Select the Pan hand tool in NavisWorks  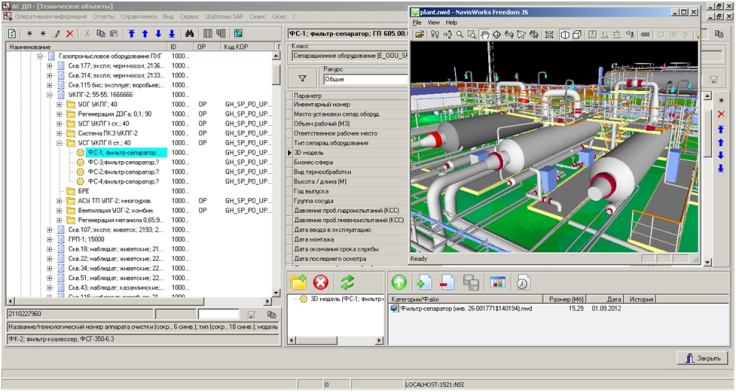[484, 34]
